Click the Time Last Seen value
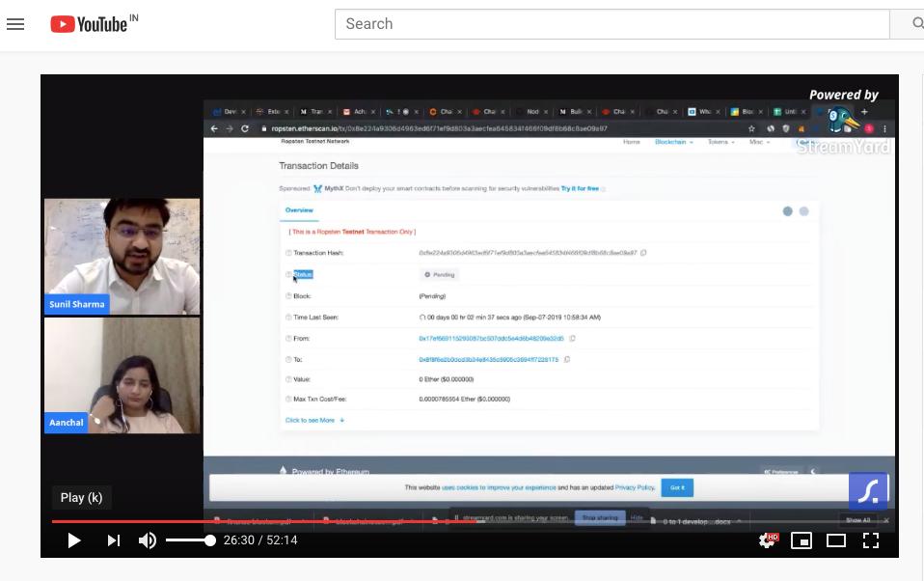This screenshot has height=581, width=924. 509,318
